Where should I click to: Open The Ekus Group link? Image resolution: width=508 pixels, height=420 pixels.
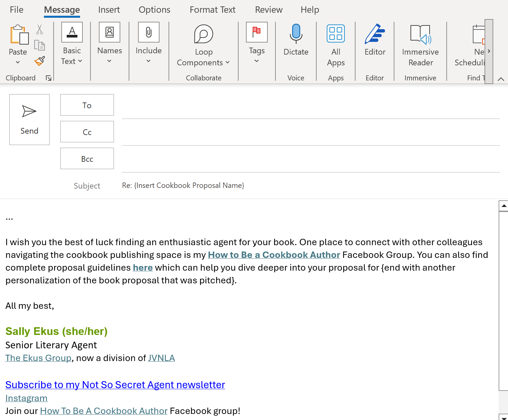click(39, 358)
